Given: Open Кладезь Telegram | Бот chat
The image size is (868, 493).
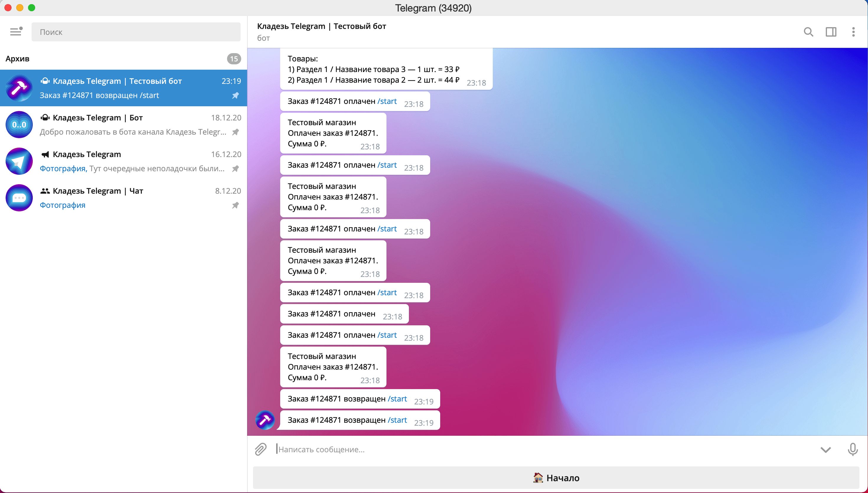Looking at the screenshot, I should (123, 125).
